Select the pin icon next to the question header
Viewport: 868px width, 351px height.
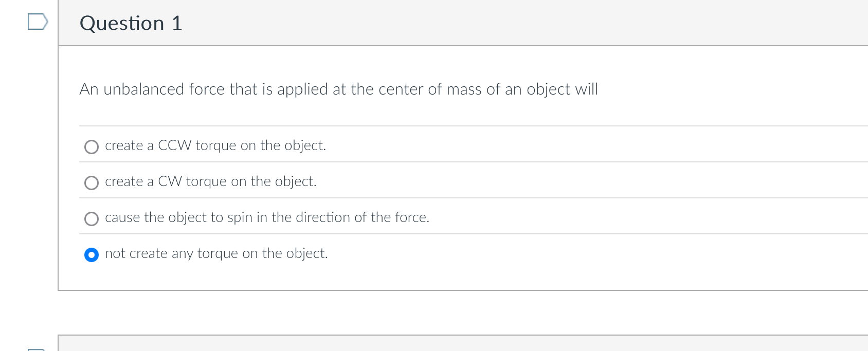click(x=39, y=22)
